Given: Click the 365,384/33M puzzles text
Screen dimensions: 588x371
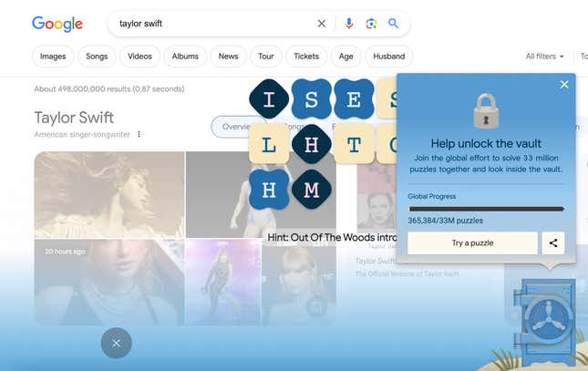Looking at the screenshot, I should (x=445, y=221).
